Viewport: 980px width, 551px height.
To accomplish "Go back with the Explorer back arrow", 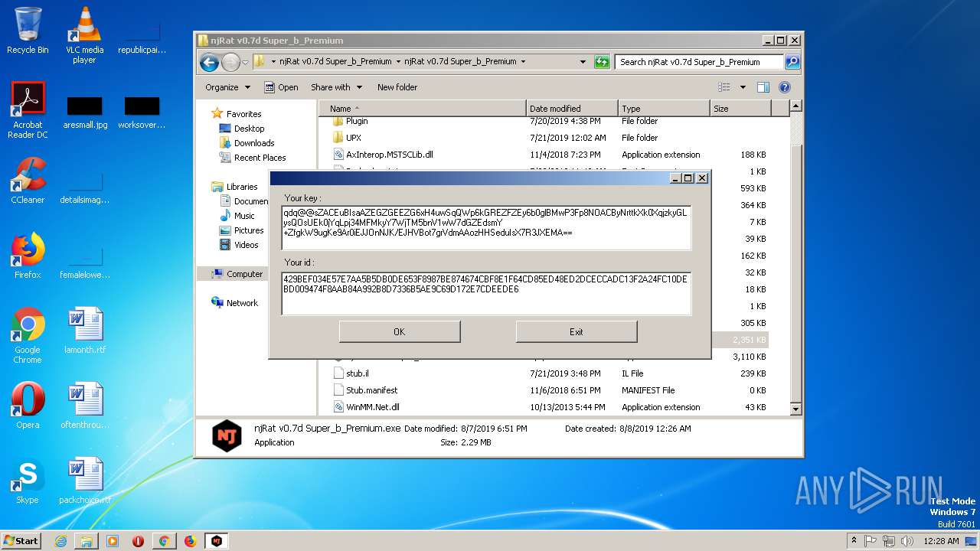I will coord(209,62).
